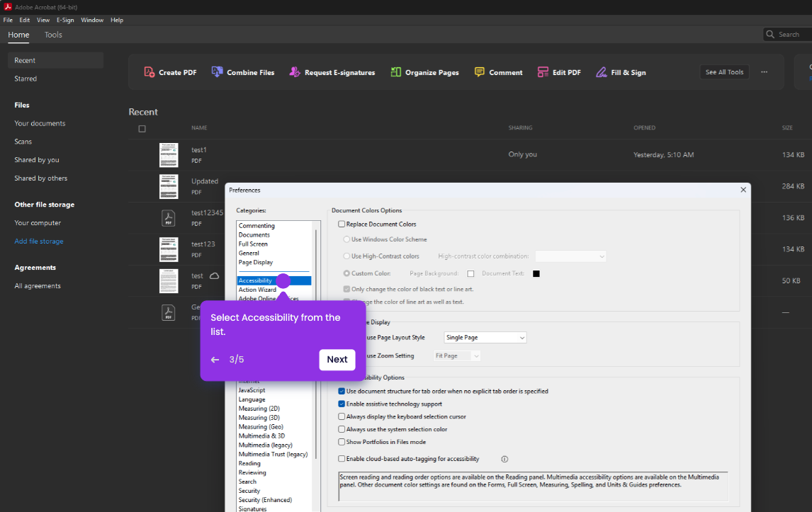Open the three-dot more options menu
The height and width of the screenshot is (512, 812).
(764, 72)
